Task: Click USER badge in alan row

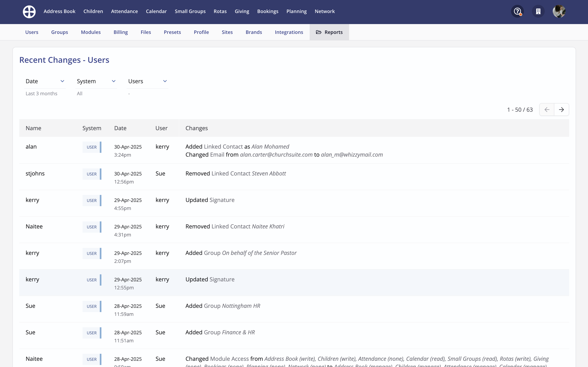Action: 92,147
